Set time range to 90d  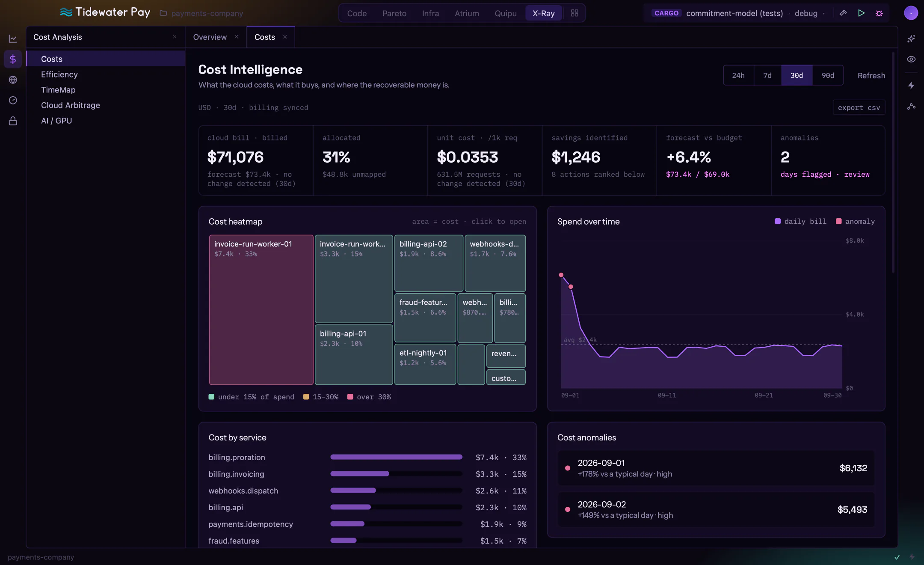(x=828, y=75)
